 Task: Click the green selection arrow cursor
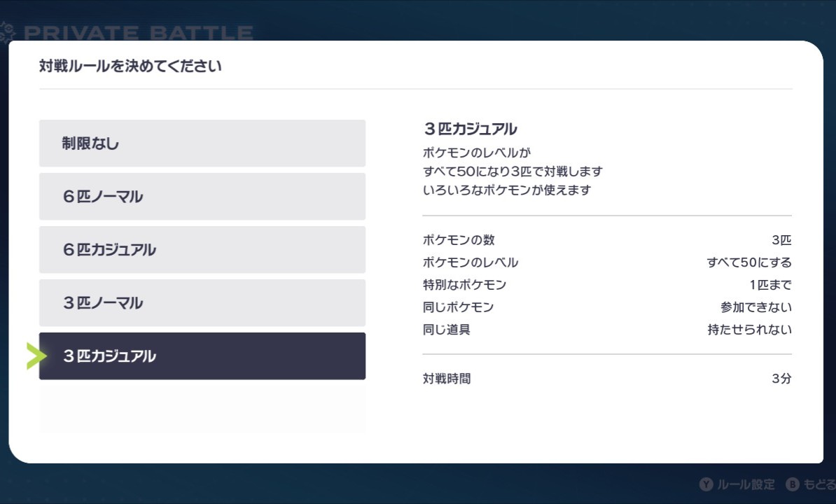[36, 356]
